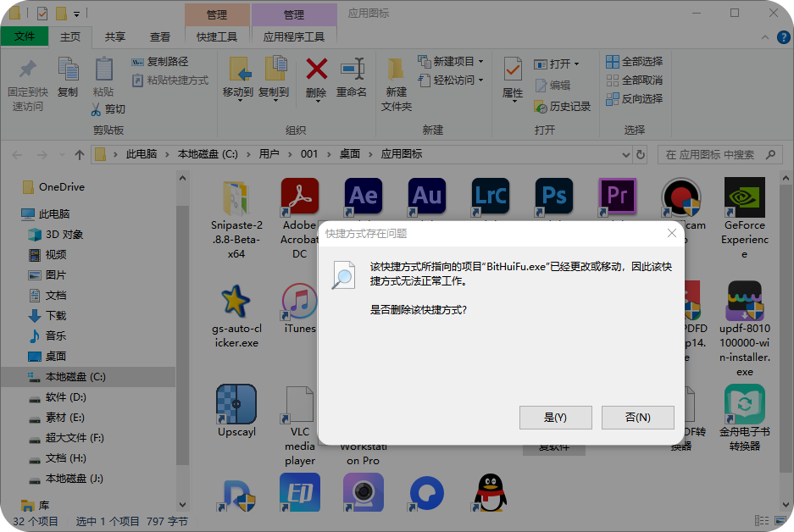Open the 文件 menu tab

(x=25, y=36)
